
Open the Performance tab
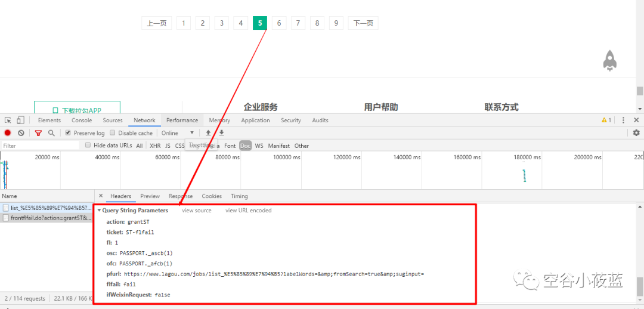coord(182,120)
